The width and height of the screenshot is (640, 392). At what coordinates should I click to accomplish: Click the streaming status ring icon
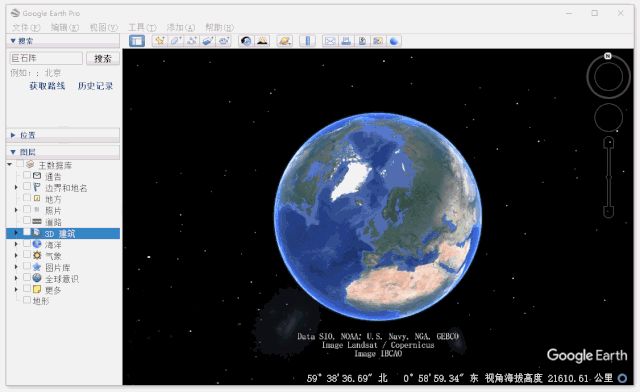tap(622, 378)
